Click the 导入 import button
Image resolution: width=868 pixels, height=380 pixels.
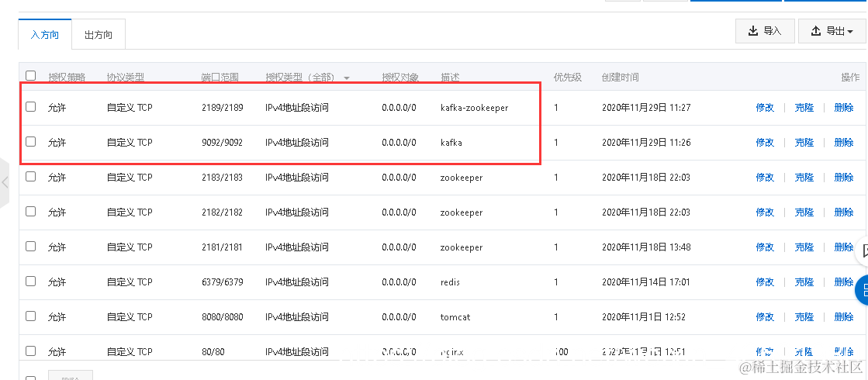point(765,31)
